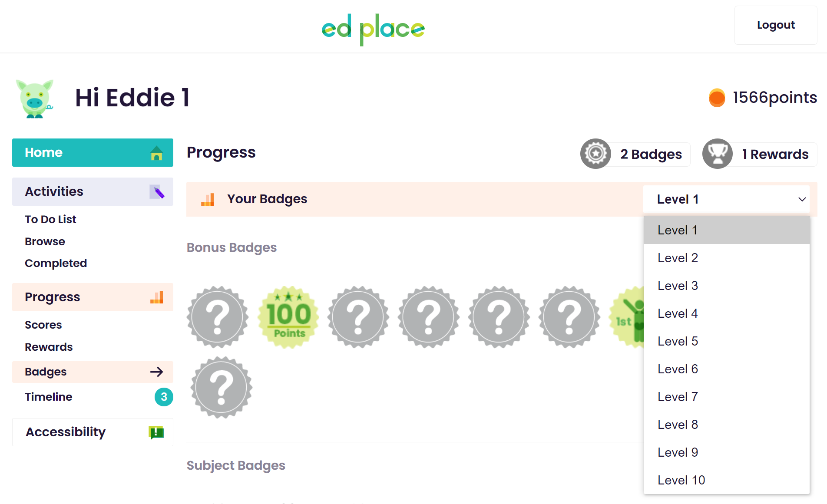Click the Timeline notification count badge
Viewport: 827px width, 504px height.
click(x=164, y=396)
